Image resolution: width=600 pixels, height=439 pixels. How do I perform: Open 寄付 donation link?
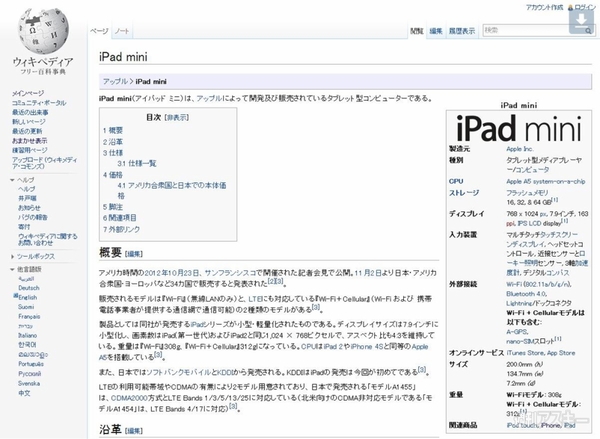[24, 227]
